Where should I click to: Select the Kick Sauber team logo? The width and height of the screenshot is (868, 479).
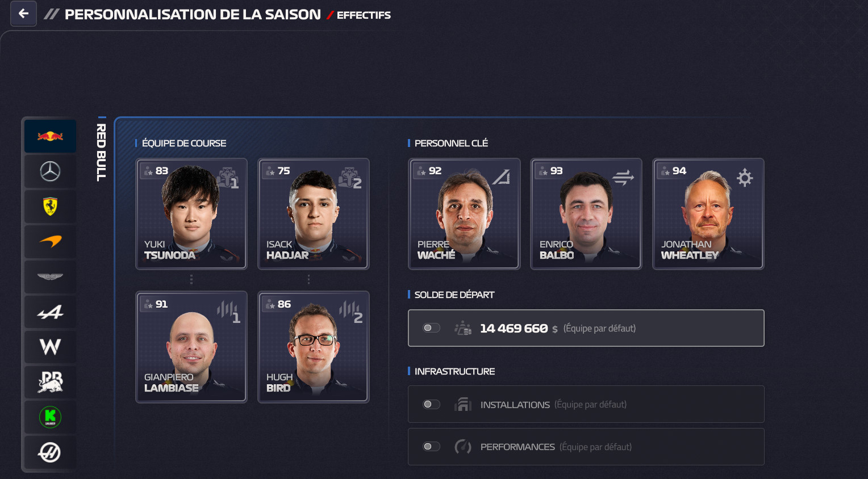click(50, 417)
